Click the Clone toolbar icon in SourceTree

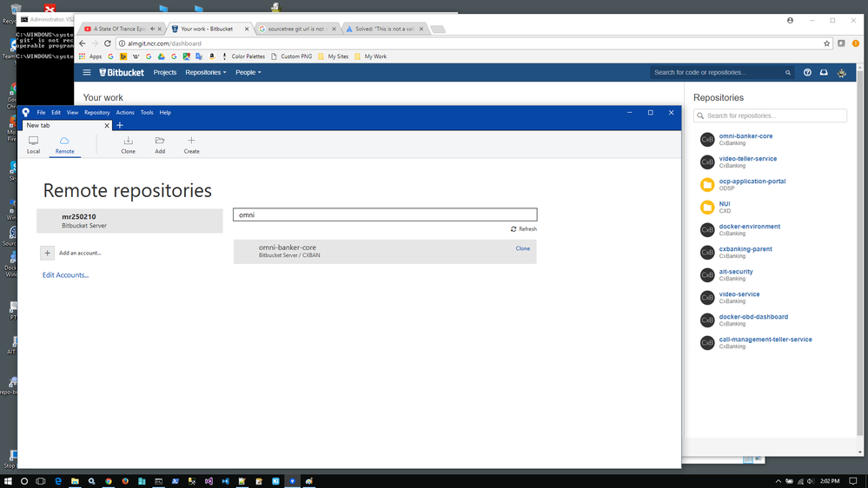click(128, 141)
